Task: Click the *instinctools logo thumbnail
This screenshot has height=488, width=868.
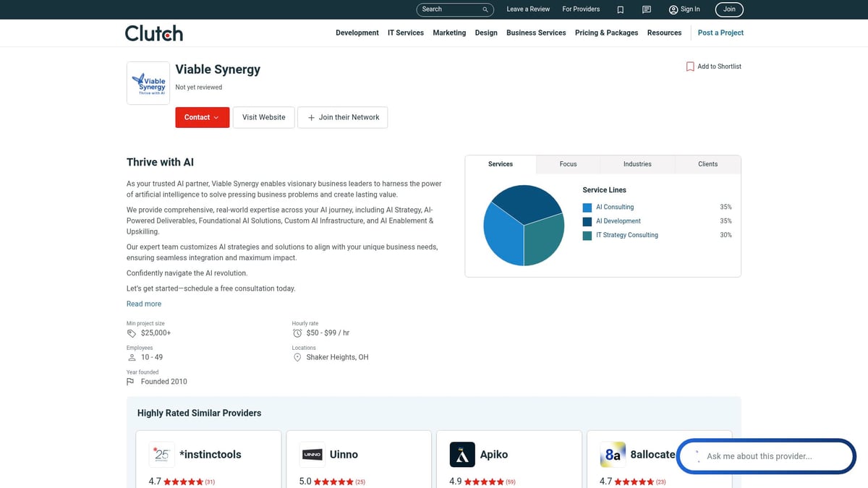Action: pos(162,455)
